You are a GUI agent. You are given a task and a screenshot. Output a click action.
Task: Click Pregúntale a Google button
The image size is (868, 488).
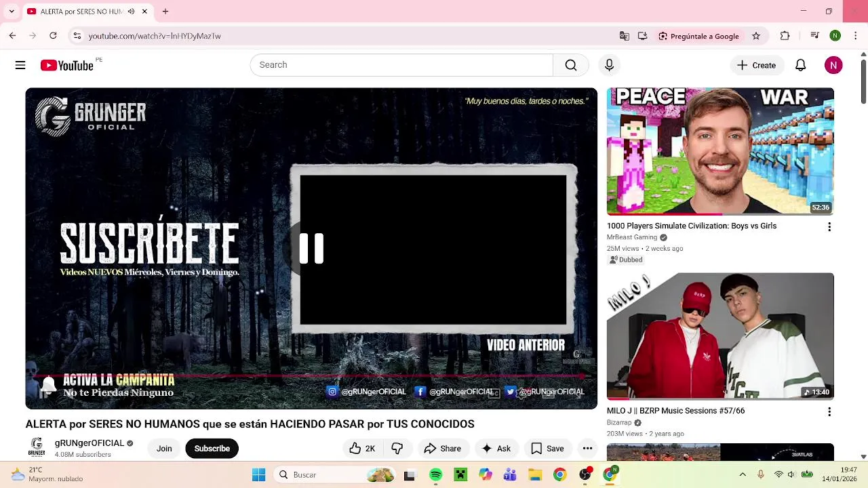(x=698, y=36)
